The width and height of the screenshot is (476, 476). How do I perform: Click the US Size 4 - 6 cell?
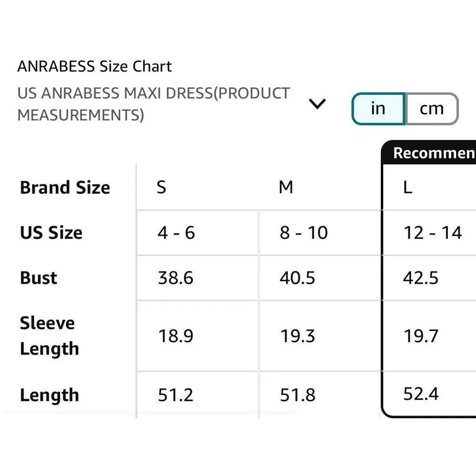pyautogui.click(x=176, y=233)
